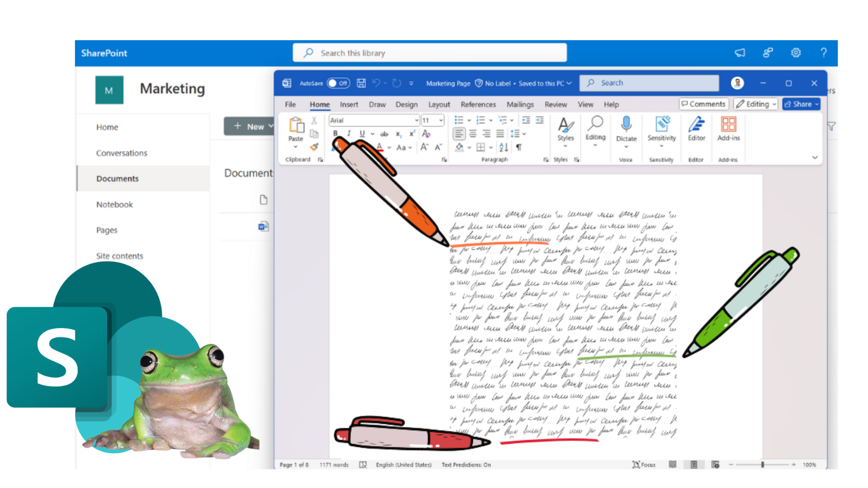Open the Editor pane
This screenshot has height=488, width=868.
click(x=696, y=129)
